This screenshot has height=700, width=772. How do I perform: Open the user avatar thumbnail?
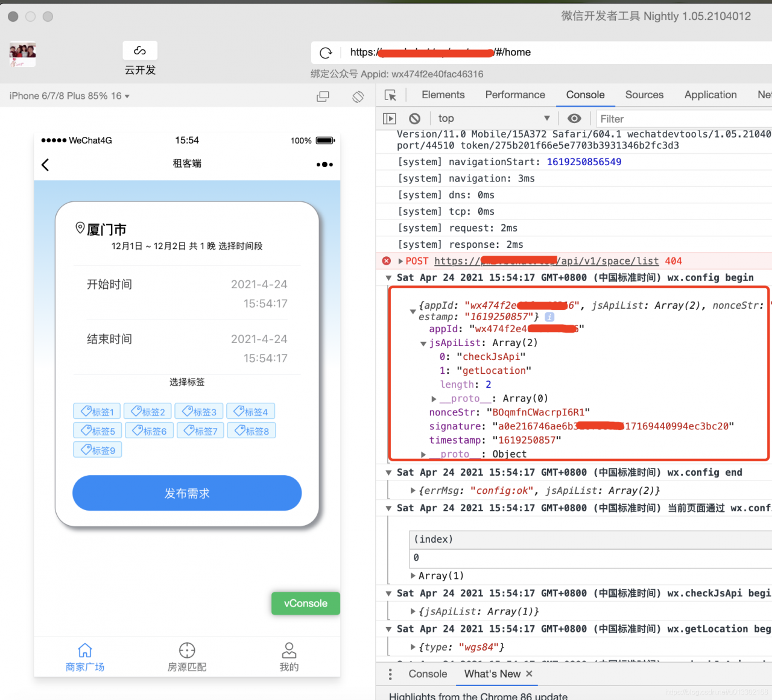pyautogui.click(x=23, y=54)
